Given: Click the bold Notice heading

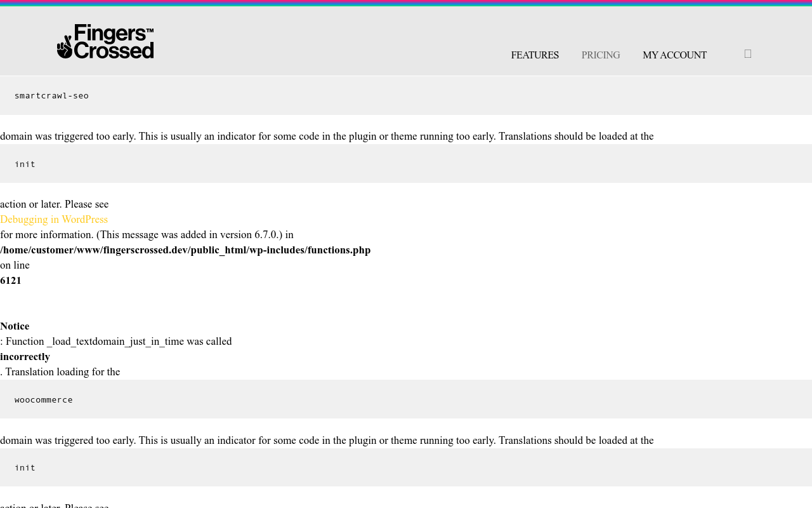Looking at the screenshot, I should [x=15, y=326].
